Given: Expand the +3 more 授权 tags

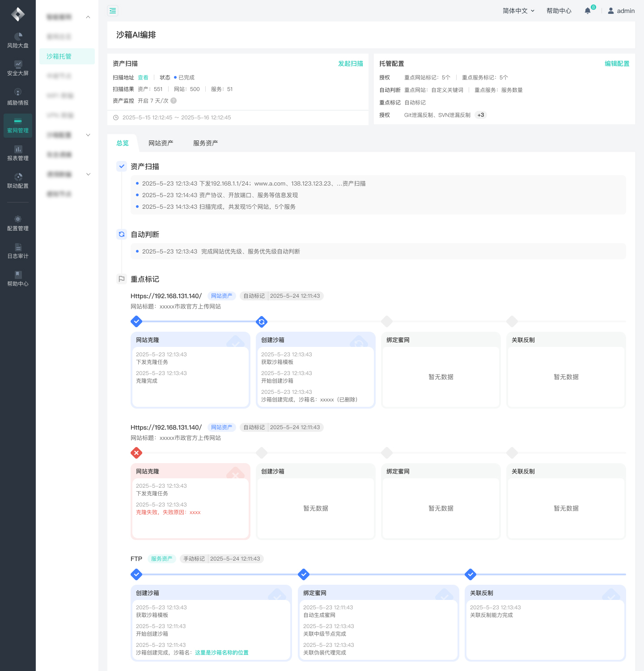Looking at the screenshot, I should pos(481,115).
